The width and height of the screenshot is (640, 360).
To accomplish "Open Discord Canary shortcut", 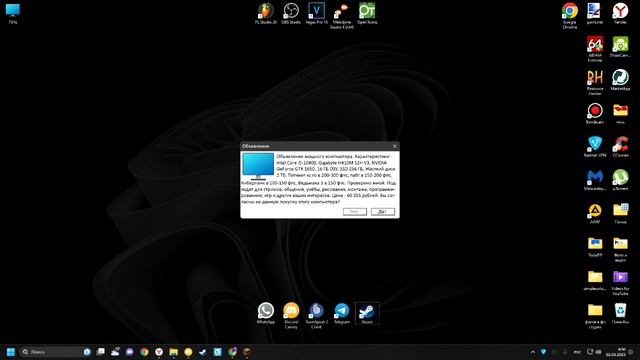I will click(291, 316).
